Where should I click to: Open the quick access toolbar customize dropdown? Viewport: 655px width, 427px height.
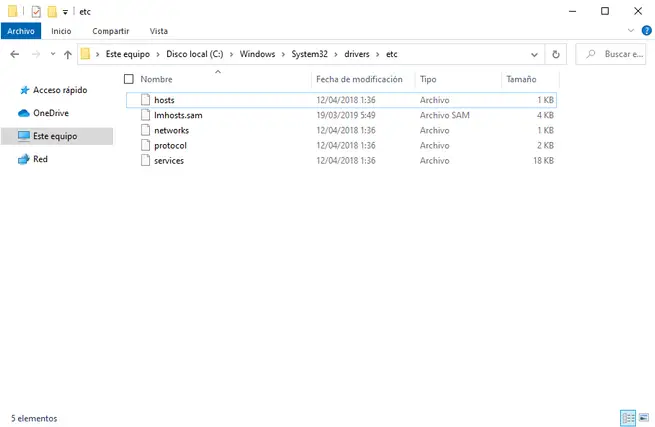point(66,12)
